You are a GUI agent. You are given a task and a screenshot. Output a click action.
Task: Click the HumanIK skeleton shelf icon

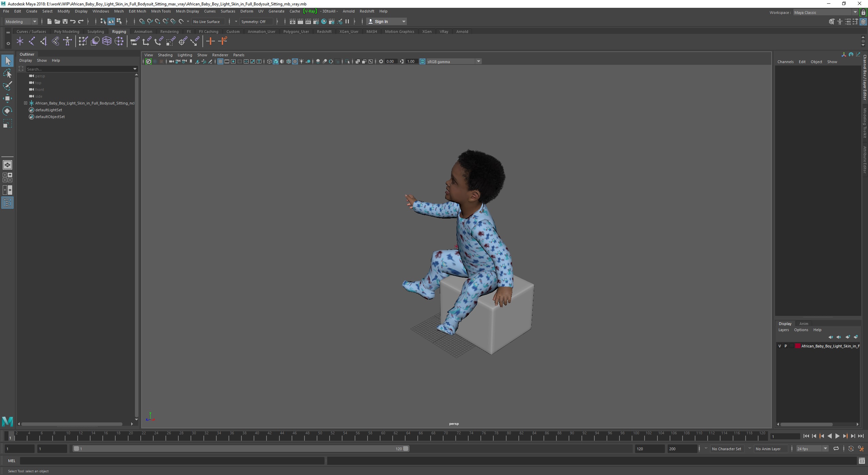pos(67,41)
